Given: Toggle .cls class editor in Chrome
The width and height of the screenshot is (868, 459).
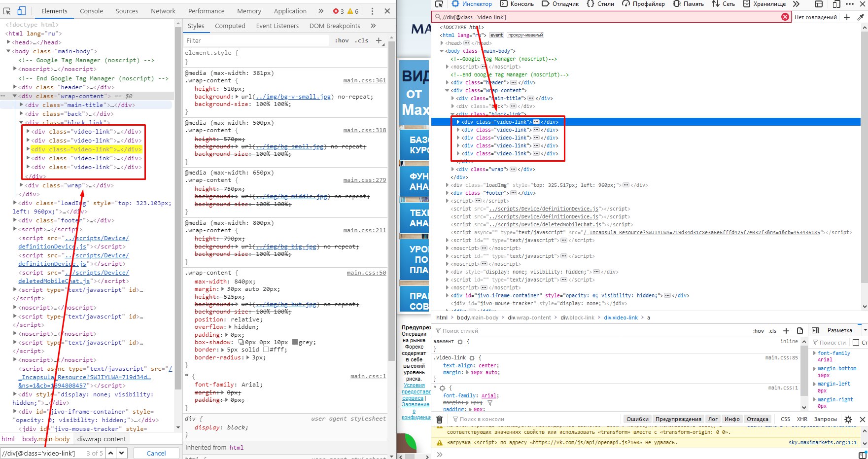Looking at the screenshot, I should click(x=361, y=40).
